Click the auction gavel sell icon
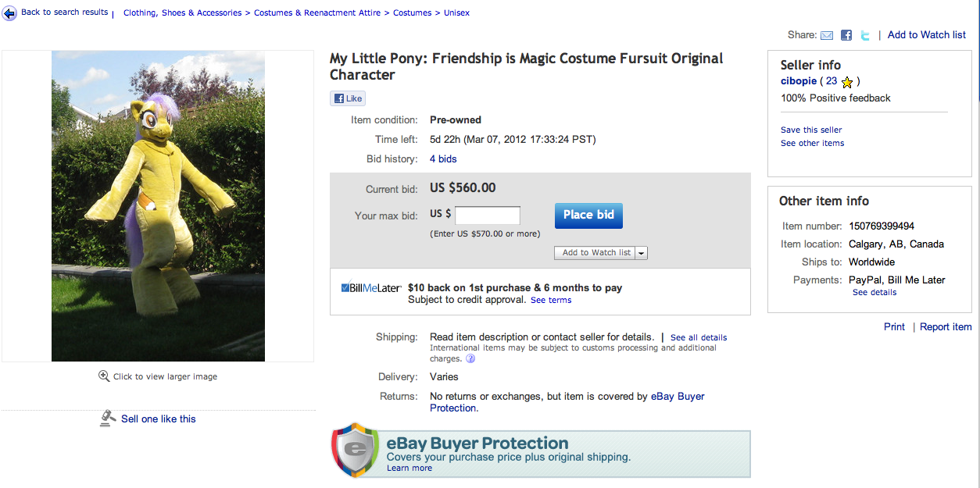Screen dimensions: 980x488 point(108,419)
